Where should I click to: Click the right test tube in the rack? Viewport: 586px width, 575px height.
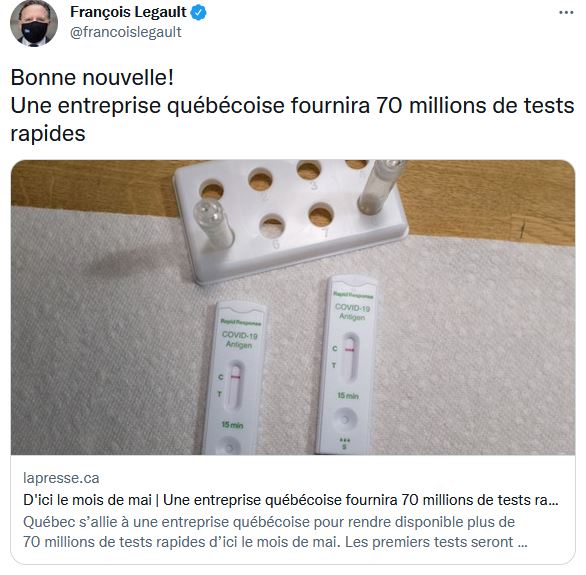pyautogui.click(x=380, y=186)
